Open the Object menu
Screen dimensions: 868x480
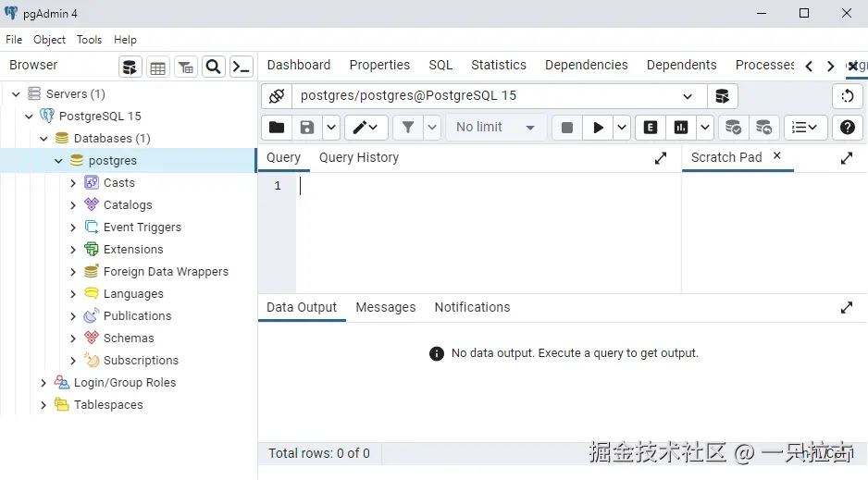pyautogui.click(x=49, y=40)
